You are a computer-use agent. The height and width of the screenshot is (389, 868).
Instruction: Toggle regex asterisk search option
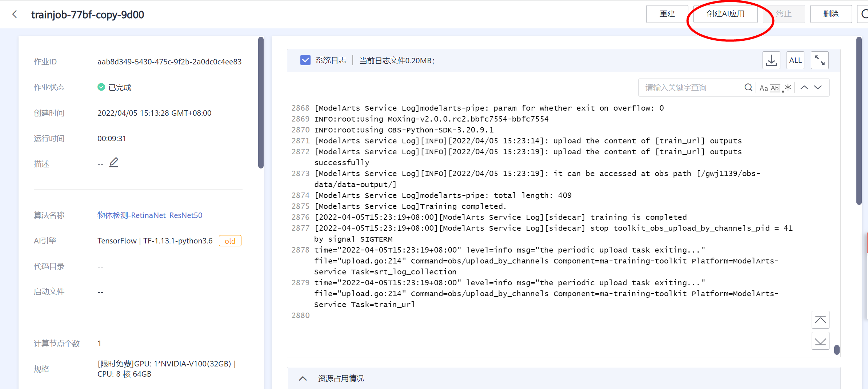(x=788, y=88)
